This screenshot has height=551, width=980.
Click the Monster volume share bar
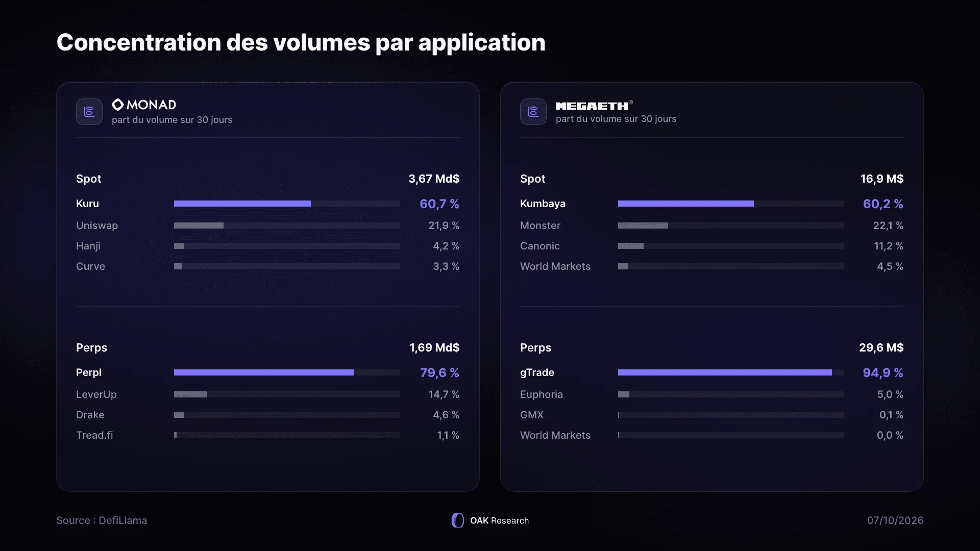tap(731, 226)
